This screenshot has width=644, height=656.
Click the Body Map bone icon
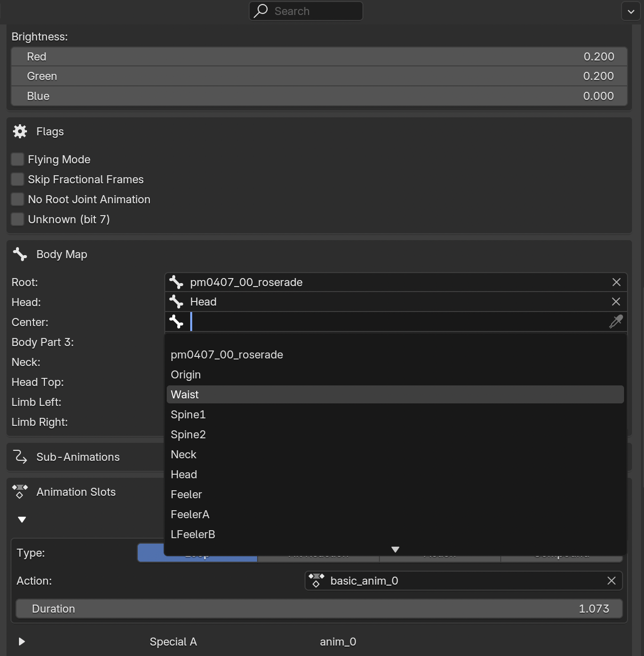20,254
